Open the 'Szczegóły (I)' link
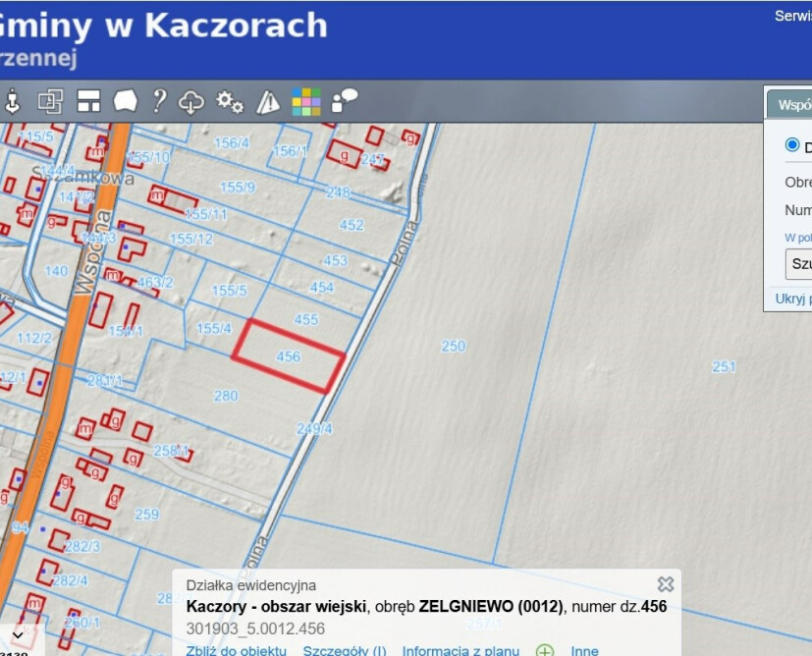This screenshot has height=656, width=812. [x=345, y=650]
